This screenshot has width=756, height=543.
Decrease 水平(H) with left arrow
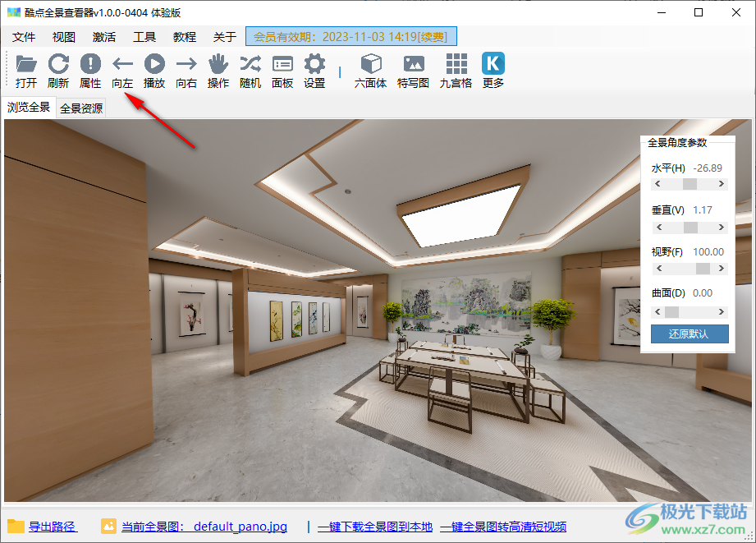pos(657,184)
